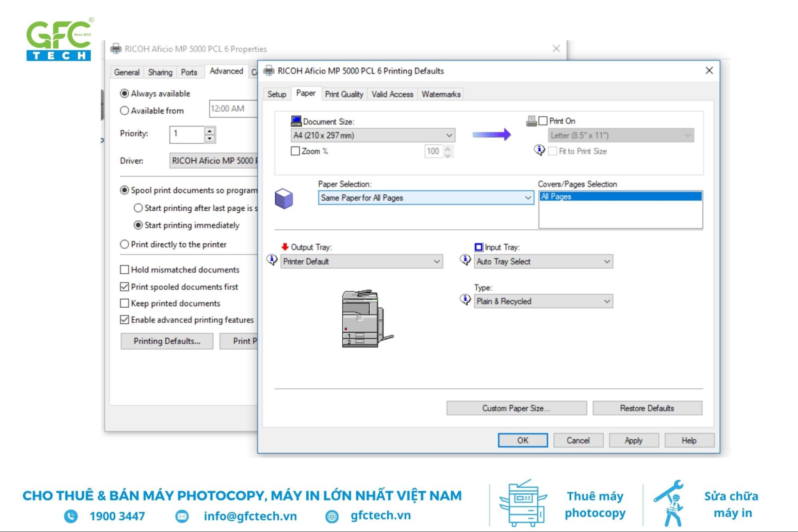Check Keep printed documents

(125, 303)
